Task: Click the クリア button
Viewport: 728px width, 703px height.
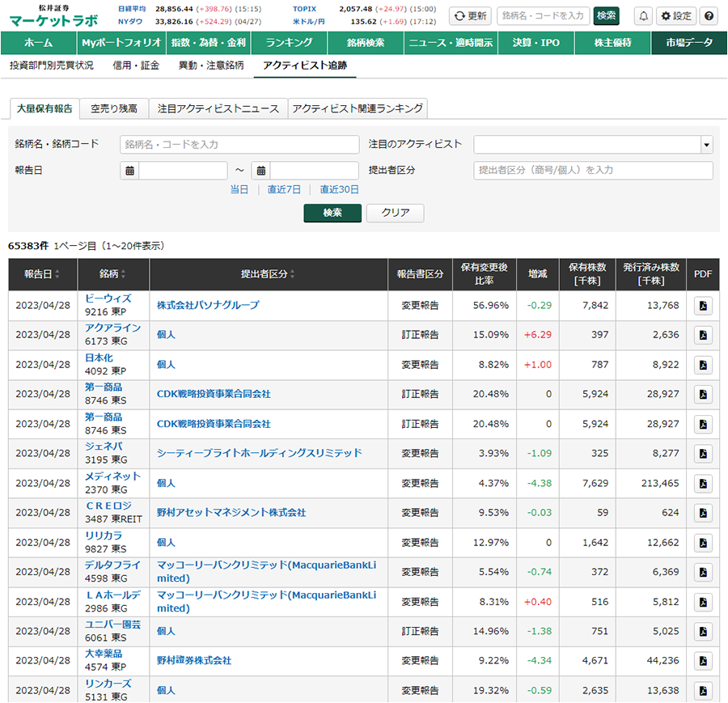Action: pyautogui.click(x=395, y=213)
